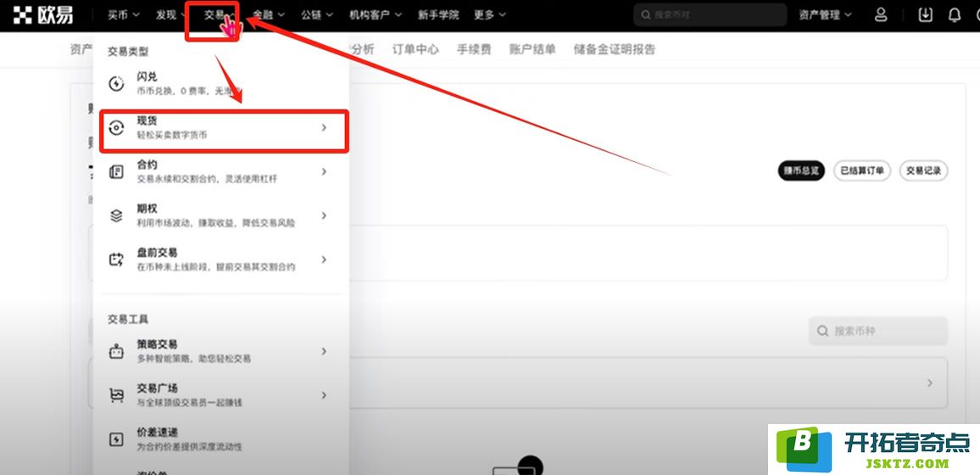The width and height of the screenshot is (980, 475).
Task: Open the 储备金证明报告 tab
Action: coord(615,49)
